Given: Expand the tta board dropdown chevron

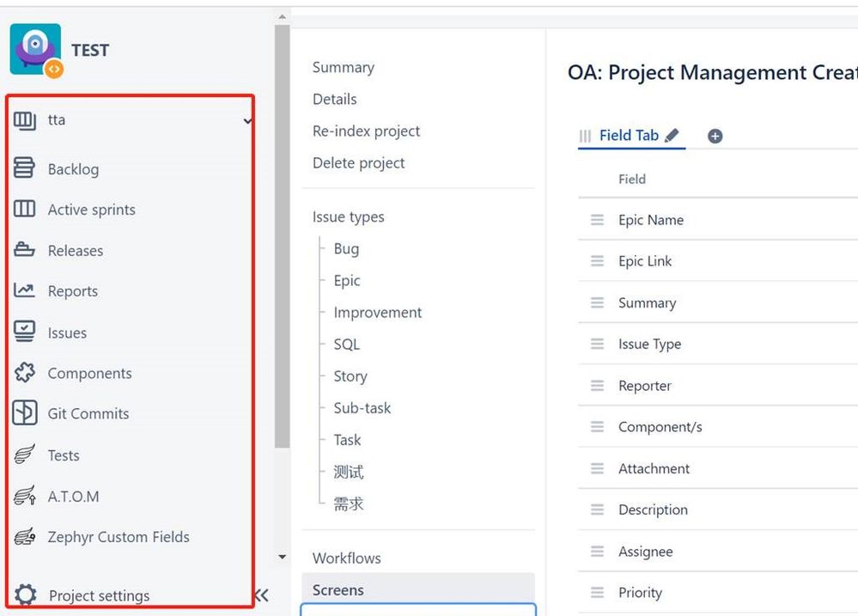Looking at the screenshot, I should click(x=248, y=120).
